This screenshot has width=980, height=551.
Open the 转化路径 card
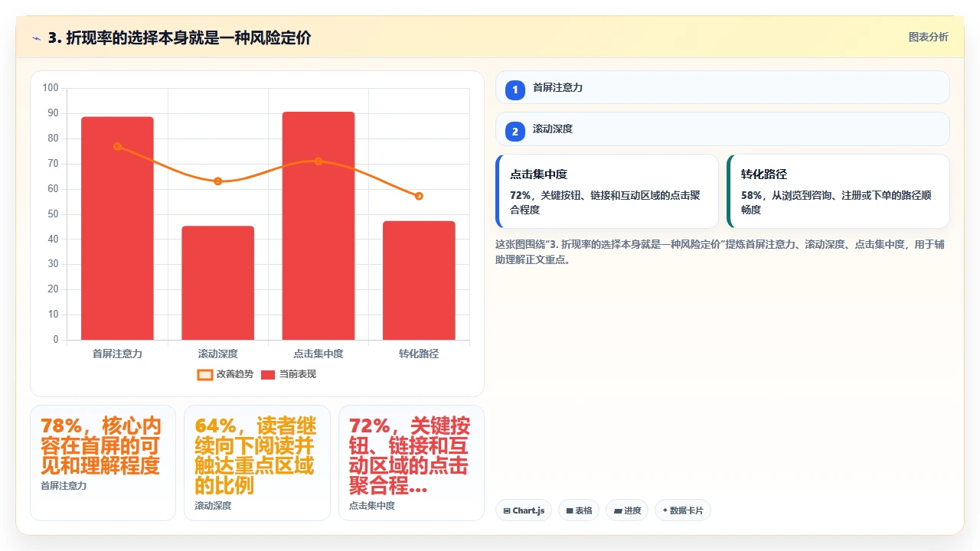[838, 191]
